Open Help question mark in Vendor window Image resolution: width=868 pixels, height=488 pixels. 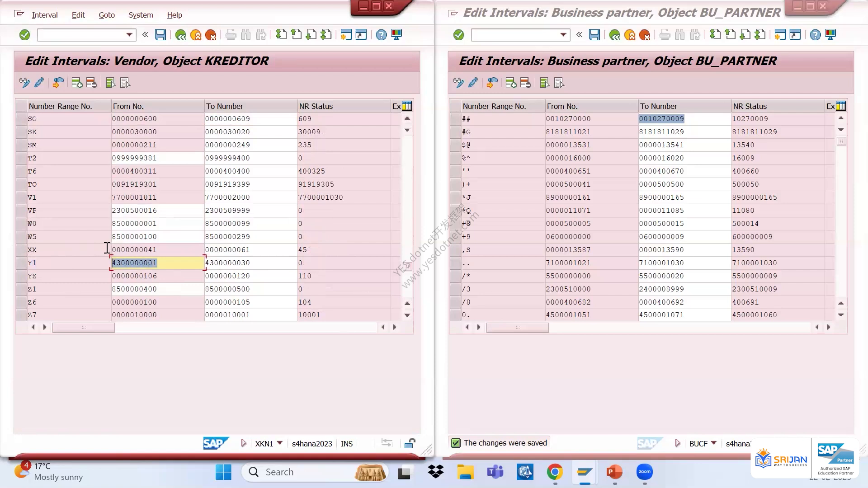[382, 35]
